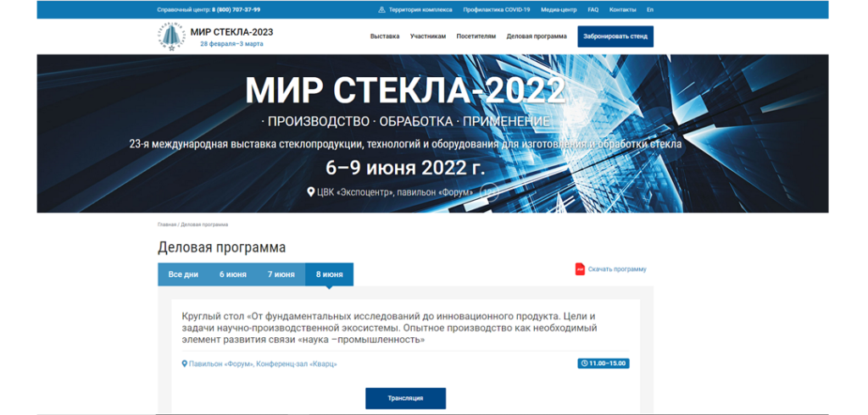Click the 11.00–15.00 time badge
Image resolution: width=868 pixels, height=415 pixels.
click(604, 363)
